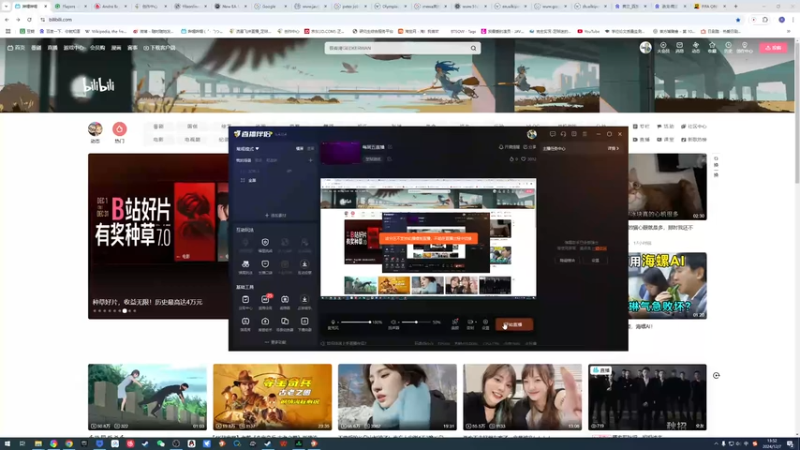Open 新歌热榜 link on bilibili right side
This screenshot has width=800, height=450.
694,139
